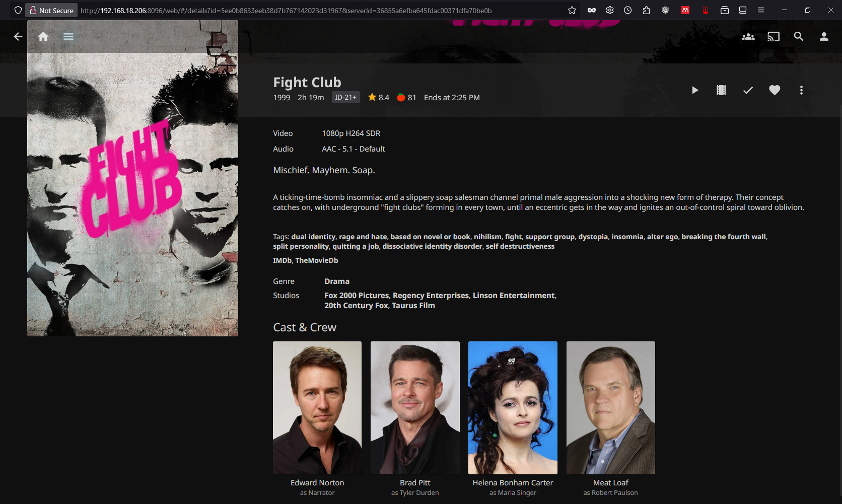
Task: Open the browser extensions puzzle icon
Action: click(646, 10)
